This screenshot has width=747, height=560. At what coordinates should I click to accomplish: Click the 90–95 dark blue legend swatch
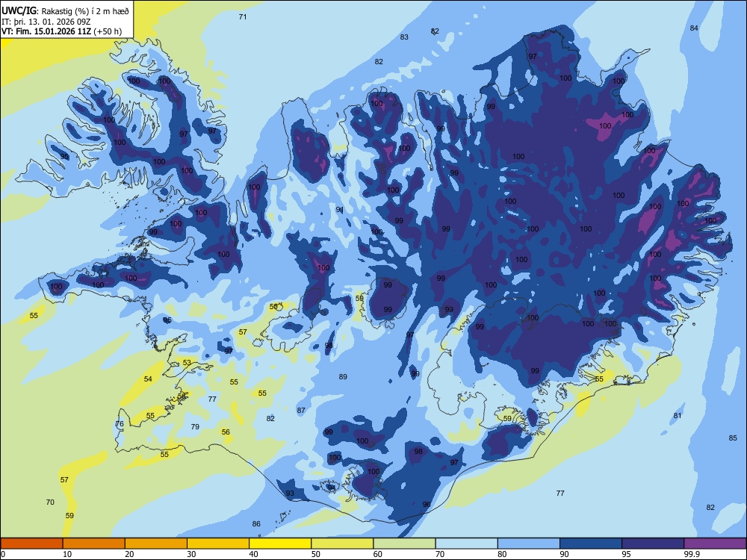coord(591,544)
